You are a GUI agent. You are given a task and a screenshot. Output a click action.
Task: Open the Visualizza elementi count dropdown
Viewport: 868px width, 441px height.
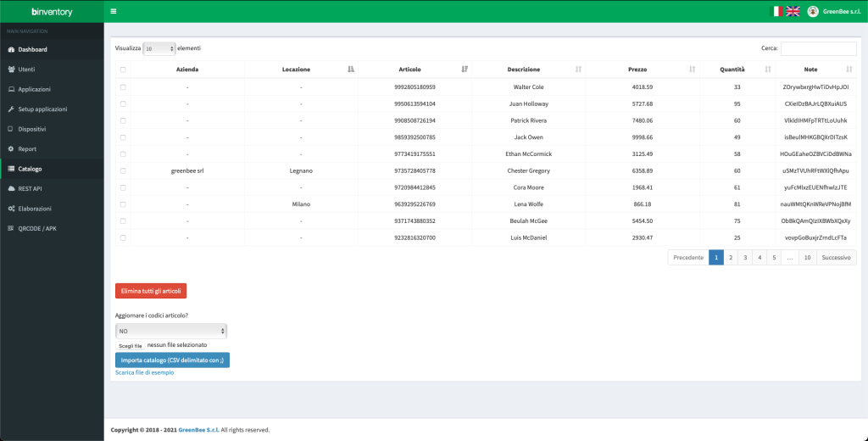(x=159, y=48)
